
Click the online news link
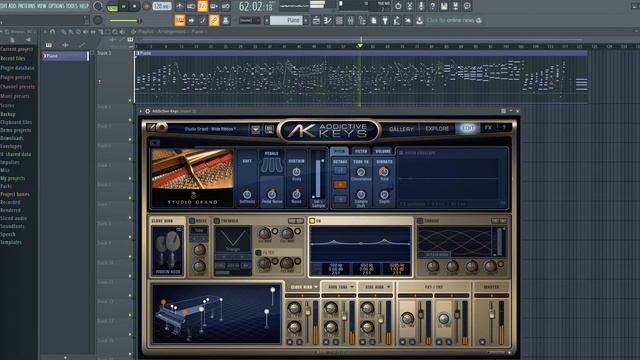453,20
